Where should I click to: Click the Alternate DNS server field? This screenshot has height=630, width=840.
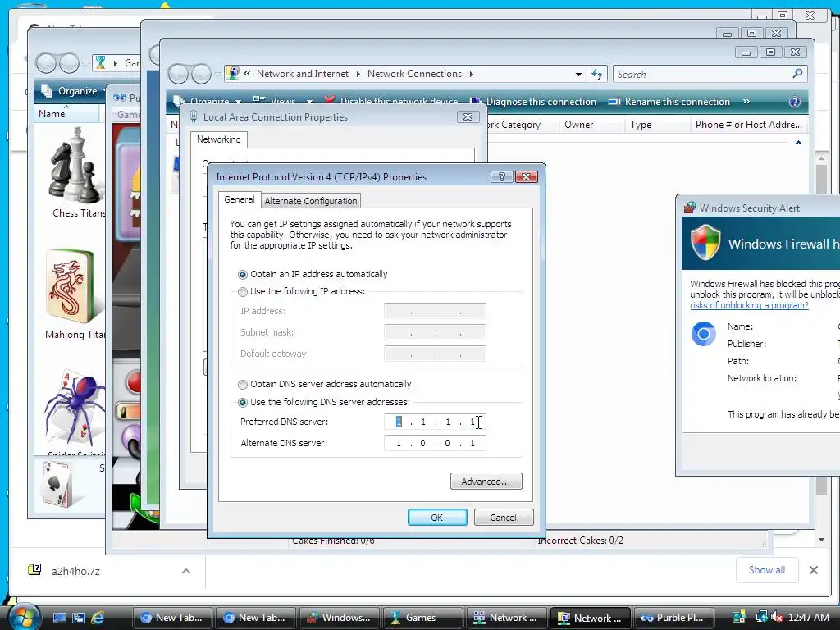[435, 443]
